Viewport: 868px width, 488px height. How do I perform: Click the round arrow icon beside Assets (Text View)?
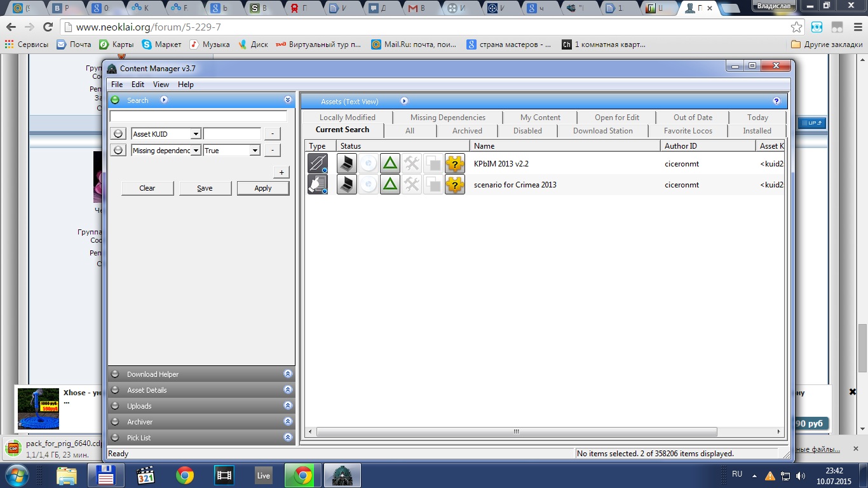pos(404,101)
